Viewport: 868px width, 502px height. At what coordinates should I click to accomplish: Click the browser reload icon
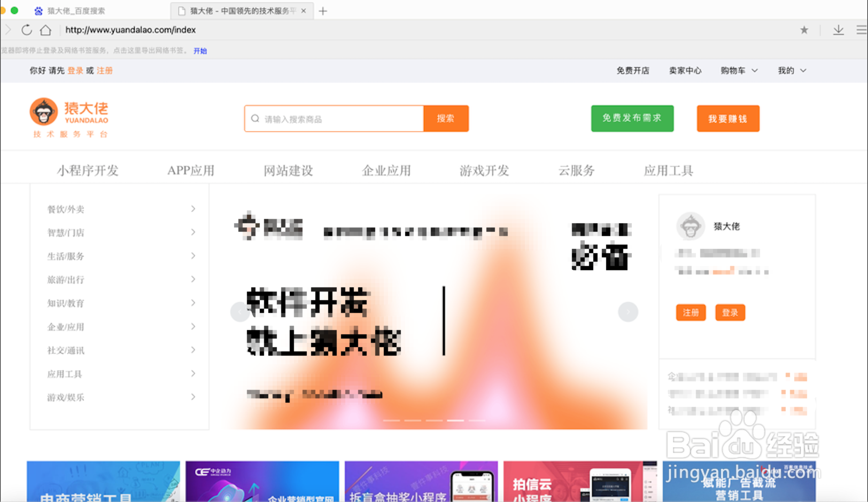pos(27,30)
